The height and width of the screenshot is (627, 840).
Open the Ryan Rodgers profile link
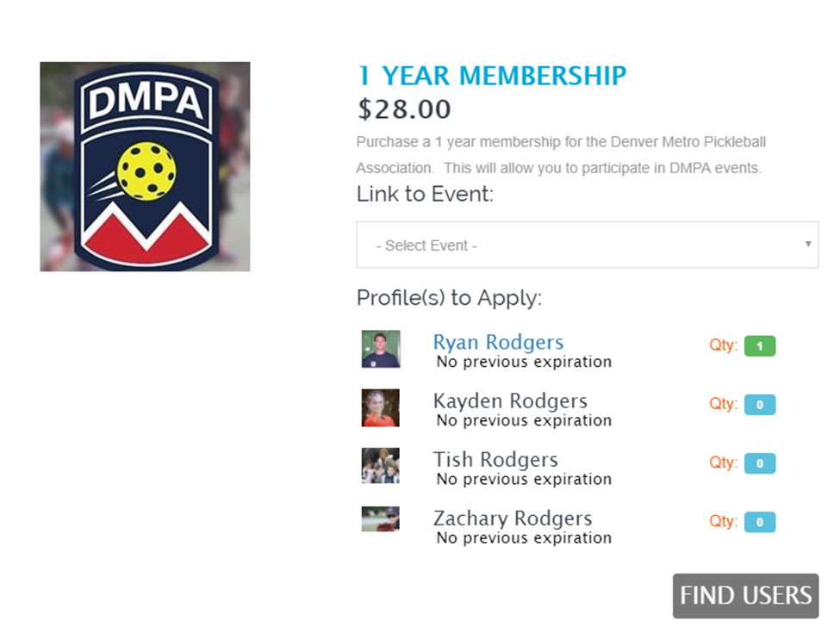click(498, 342)
